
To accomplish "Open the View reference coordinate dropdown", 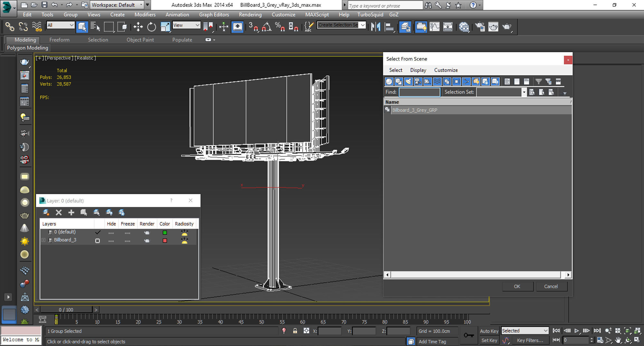I will [186, 25].
